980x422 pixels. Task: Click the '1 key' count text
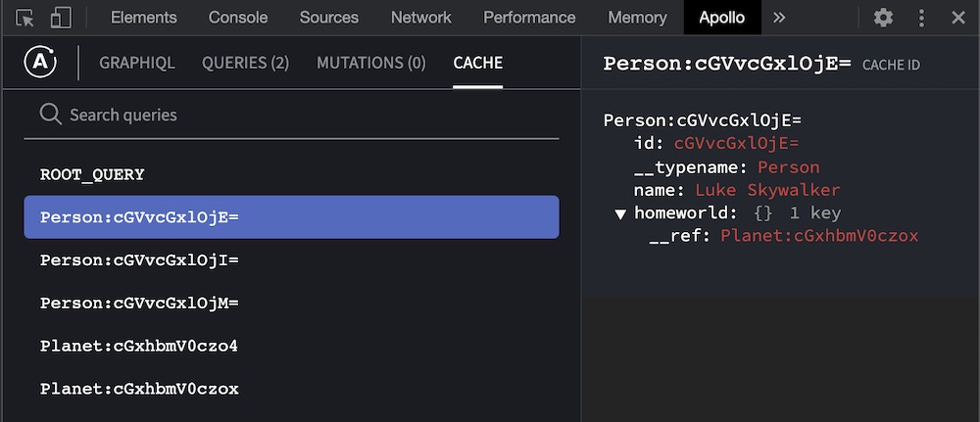[x=815, y=213]
